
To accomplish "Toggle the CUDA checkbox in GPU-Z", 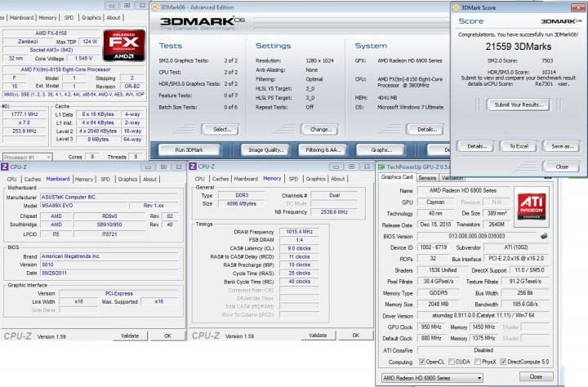I will click(452, 362).
